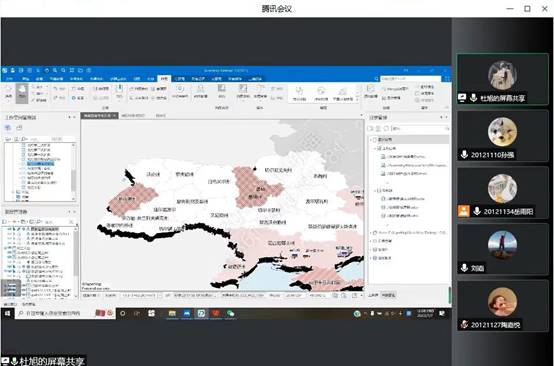
Task: Click the orange profile icon beside 20121134
Action: 464,211
